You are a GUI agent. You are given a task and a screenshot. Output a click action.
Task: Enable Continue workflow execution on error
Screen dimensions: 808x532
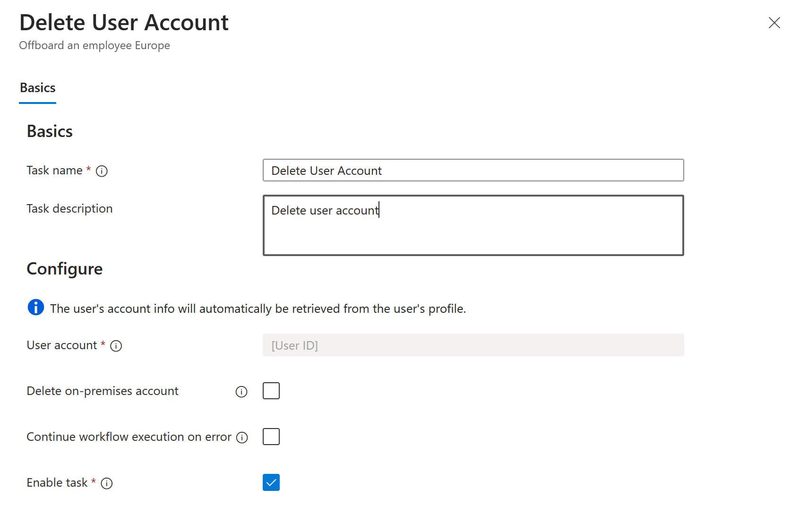pos(271,437)
